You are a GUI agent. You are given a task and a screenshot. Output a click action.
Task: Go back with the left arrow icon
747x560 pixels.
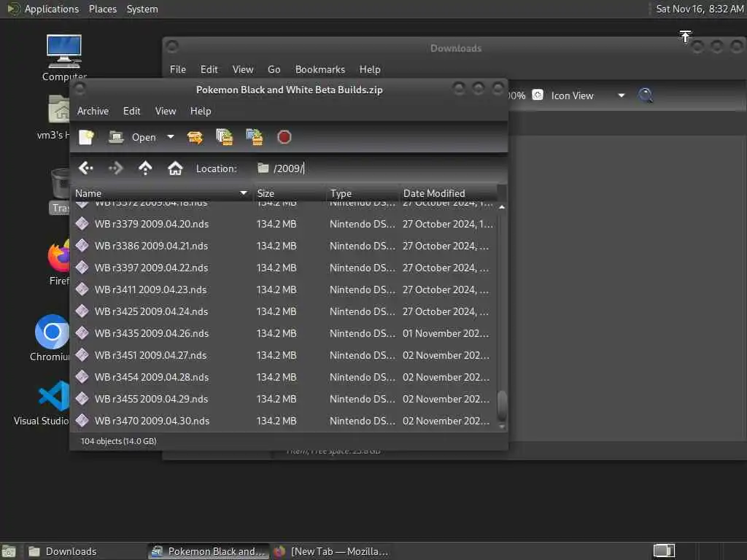(x=86, y=168)
